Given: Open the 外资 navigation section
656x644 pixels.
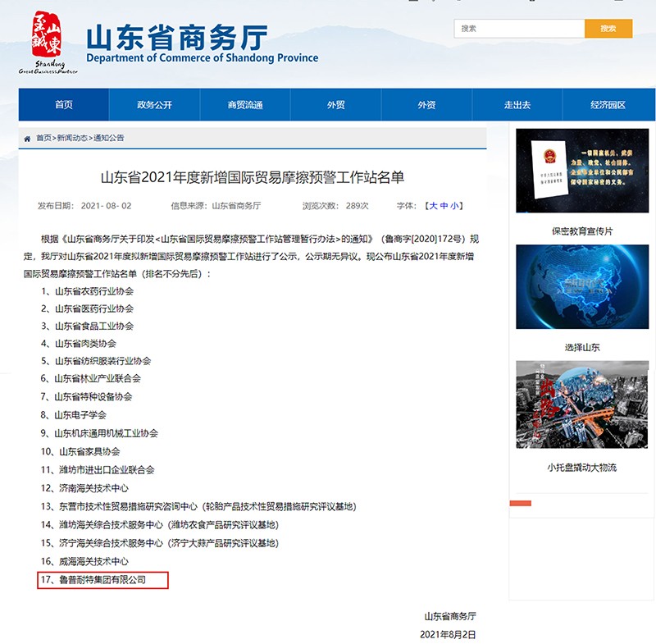Looking at the screenshot, I should [x=426, y=105].
